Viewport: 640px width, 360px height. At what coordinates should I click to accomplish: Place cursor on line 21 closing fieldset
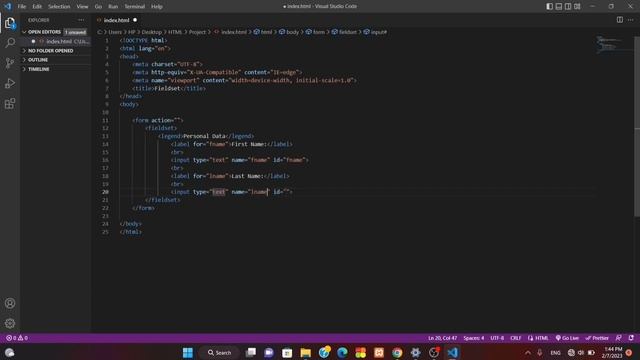[x=163, y=200]
